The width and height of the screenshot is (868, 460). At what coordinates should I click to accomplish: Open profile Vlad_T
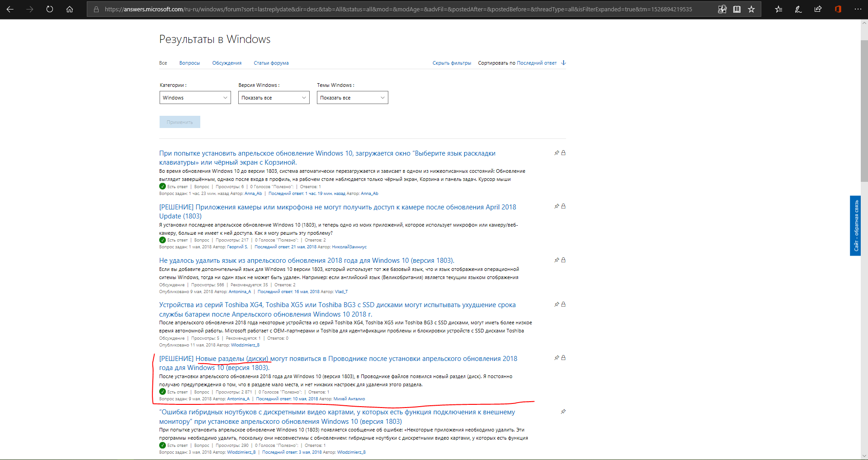click(x=341, y=292)
